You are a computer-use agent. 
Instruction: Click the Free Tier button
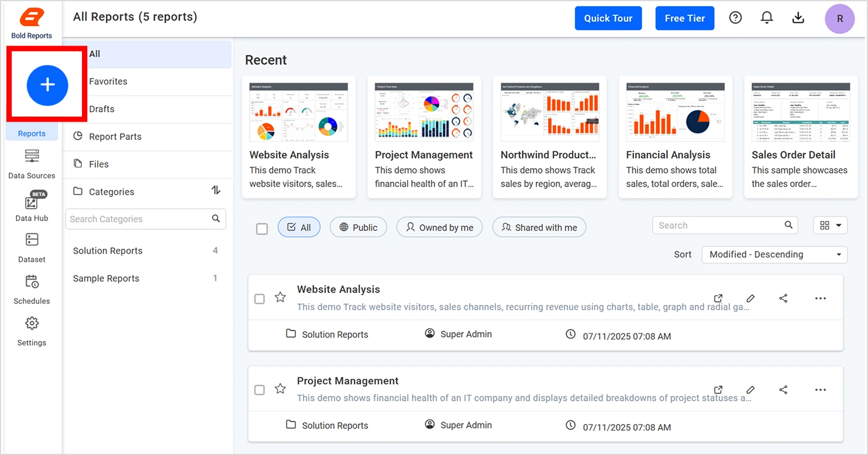tap(685, 18)
